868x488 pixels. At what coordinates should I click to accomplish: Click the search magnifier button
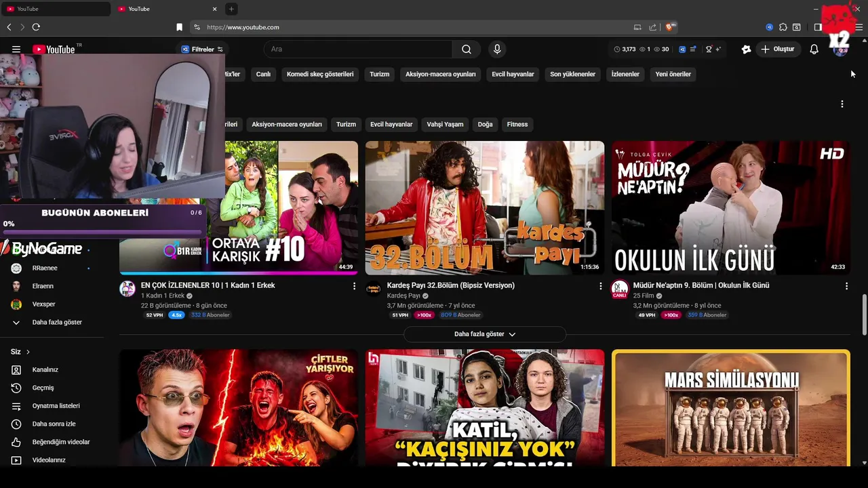[467, 49]
